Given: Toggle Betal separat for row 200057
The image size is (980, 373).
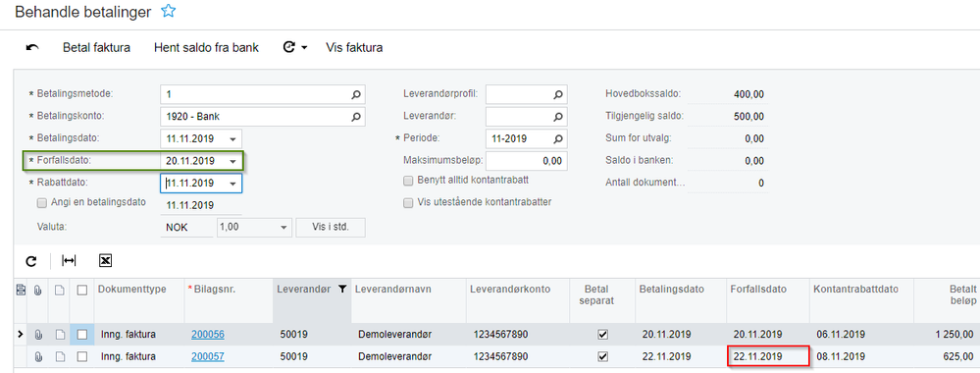Looking at the screenshot, I should pyautogui.click(x=602, y=356).
